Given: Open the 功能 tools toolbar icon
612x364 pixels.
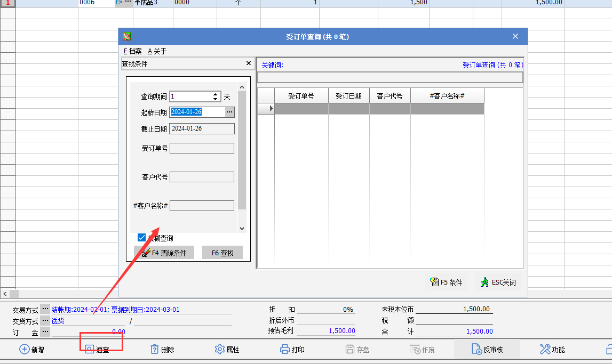Looking at the screenshot, I should [545, 350].
